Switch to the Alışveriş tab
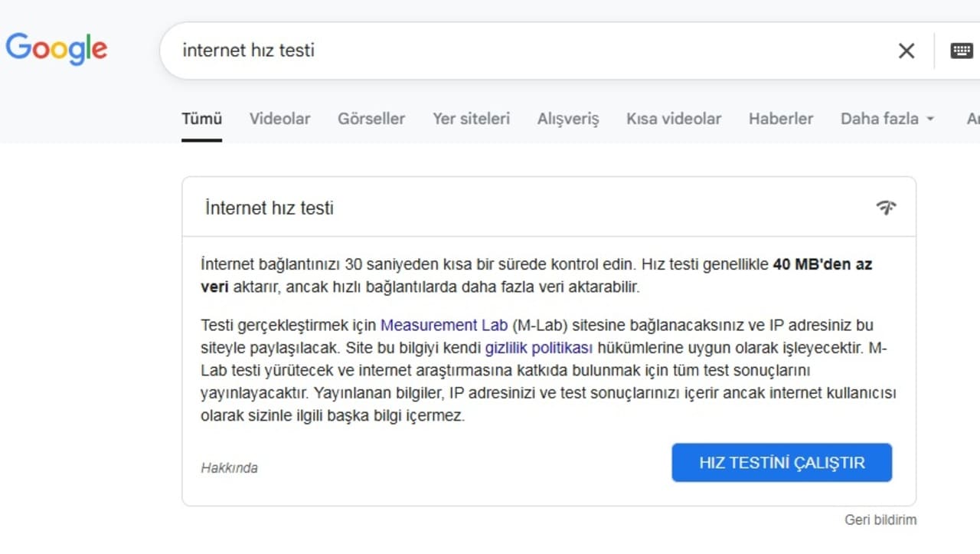This screenshot has width=980, height=554. point(568,119)
